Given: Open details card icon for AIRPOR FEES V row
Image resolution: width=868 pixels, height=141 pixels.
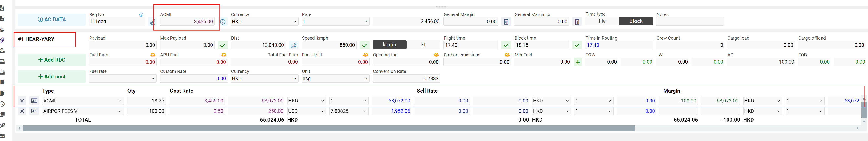Looking at the screenshot, I should pos(34,111).
